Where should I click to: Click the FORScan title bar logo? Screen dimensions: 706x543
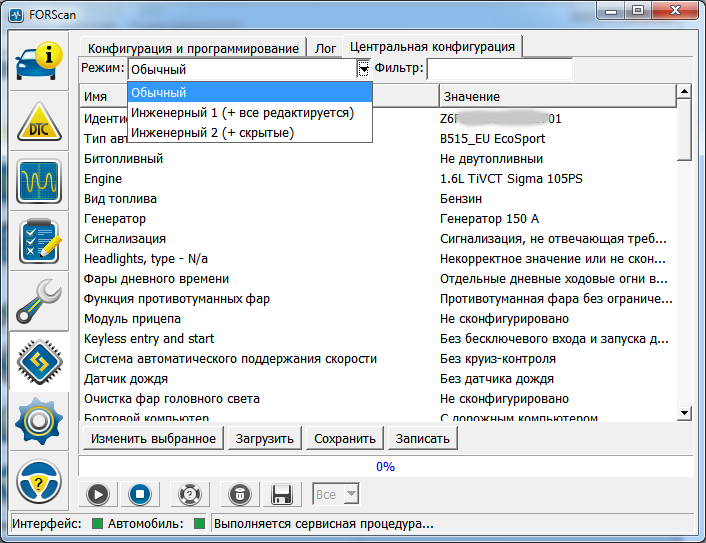tap(16, 15)
